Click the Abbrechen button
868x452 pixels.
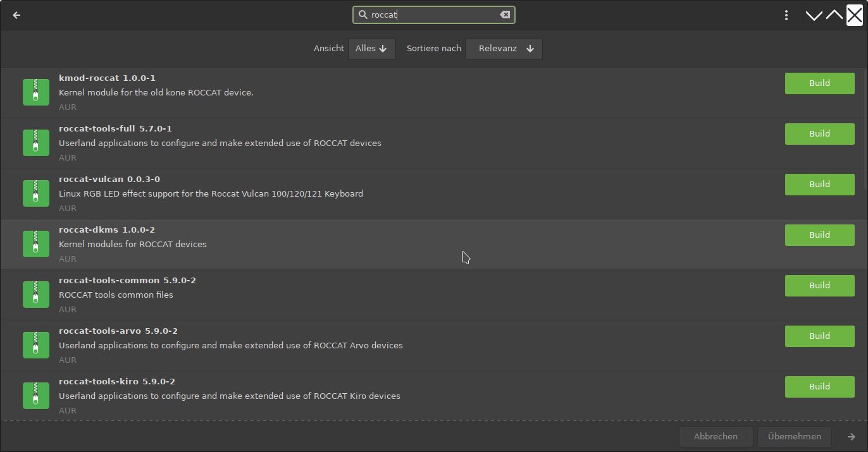point(716,436)
